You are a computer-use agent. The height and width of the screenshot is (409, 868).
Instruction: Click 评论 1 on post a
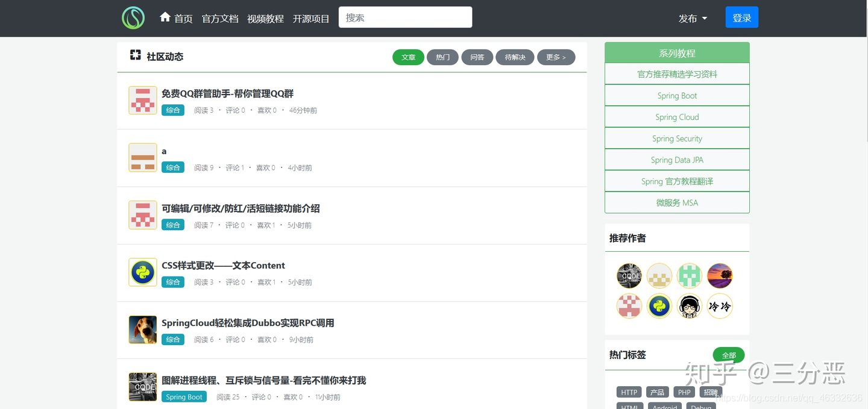coord(235,167)
